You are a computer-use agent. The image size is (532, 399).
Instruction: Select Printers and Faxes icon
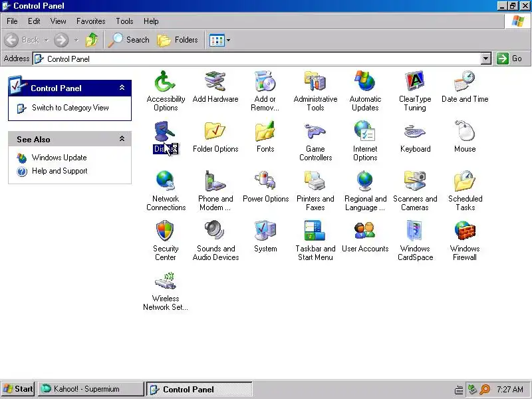coord(315,182)
